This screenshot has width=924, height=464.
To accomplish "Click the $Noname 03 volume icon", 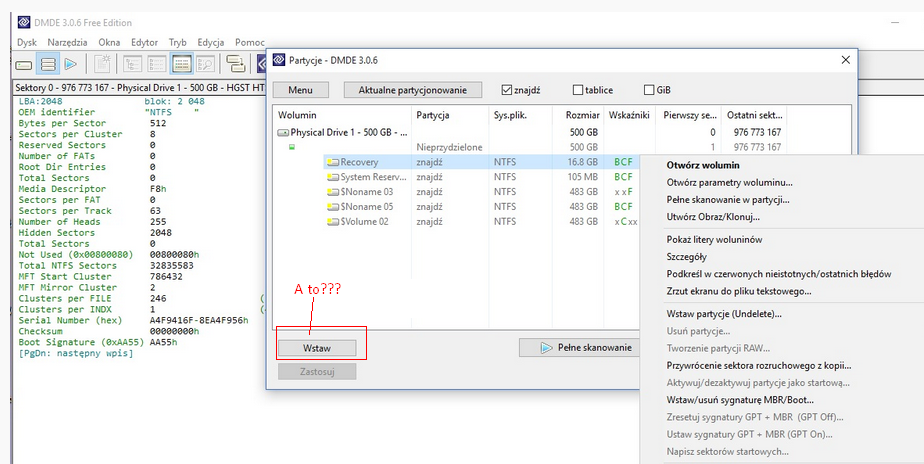I will click(x=334, y=192).
